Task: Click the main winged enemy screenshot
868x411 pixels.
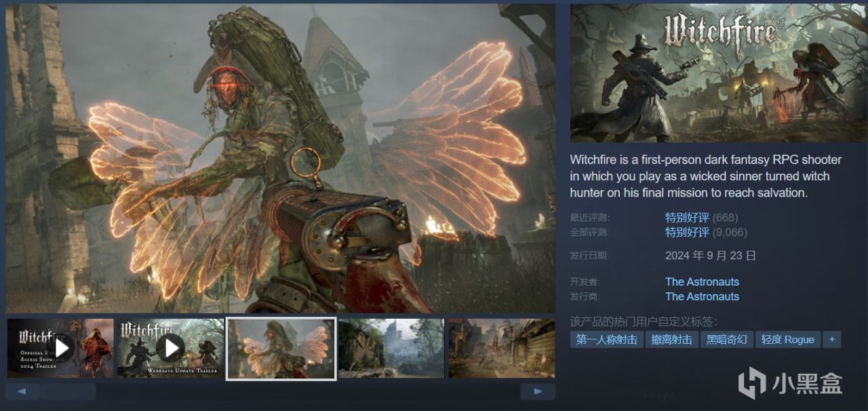Action: tap(281, 158)
